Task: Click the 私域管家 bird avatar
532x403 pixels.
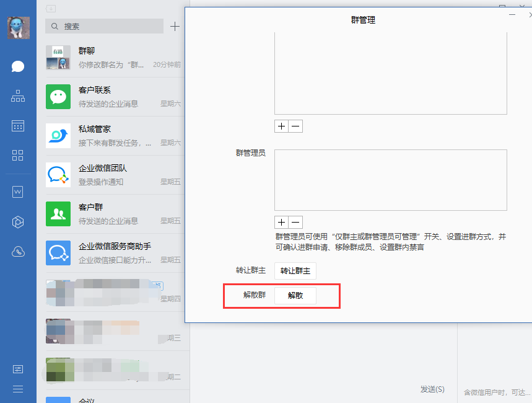Action: coord(58,136)
